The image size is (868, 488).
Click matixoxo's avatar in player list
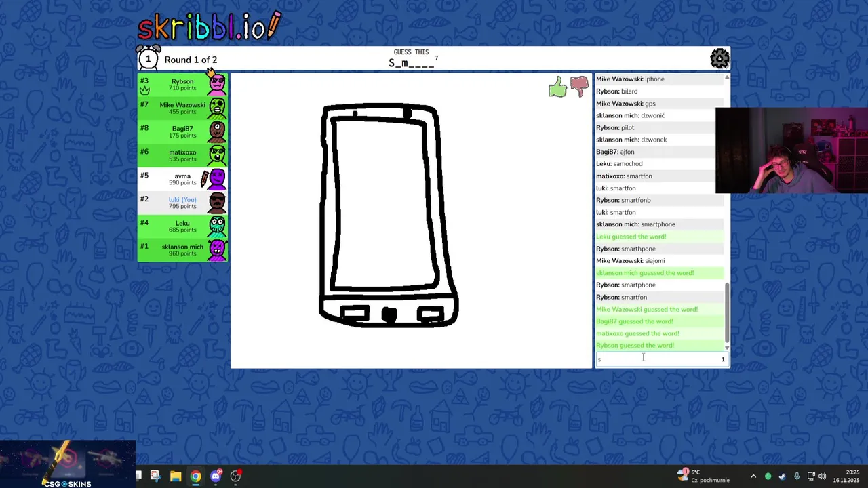[217, 155]
